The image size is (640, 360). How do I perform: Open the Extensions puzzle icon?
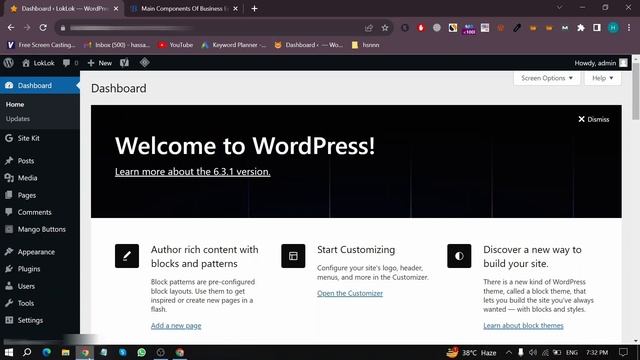coord(581,28)
